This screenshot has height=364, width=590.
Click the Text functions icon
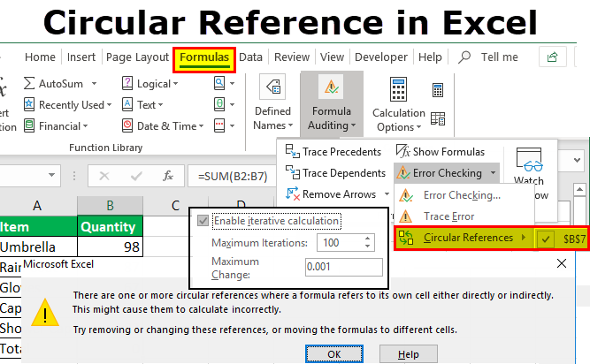click(x=127, y=104)
